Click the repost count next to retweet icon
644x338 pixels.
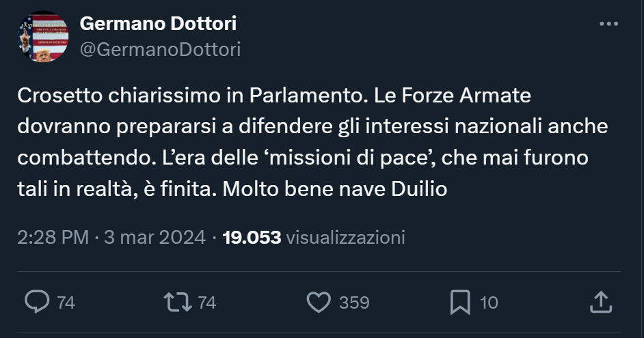click(206, 302)
